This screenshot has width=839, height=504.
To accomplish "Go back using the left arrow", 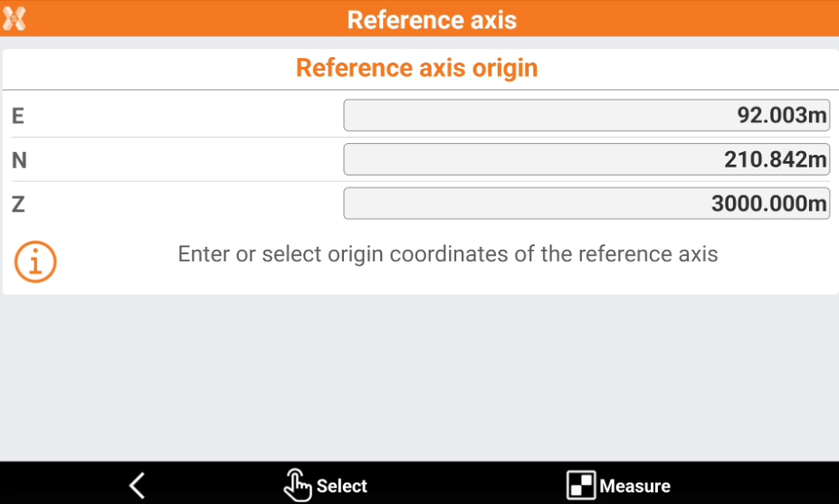I will click(x=137, y=486).
